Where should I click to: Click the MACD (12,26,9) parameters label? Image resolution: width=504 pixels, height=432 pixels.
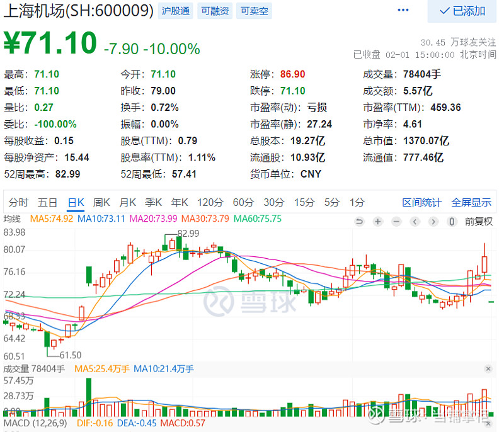[35, 423]
